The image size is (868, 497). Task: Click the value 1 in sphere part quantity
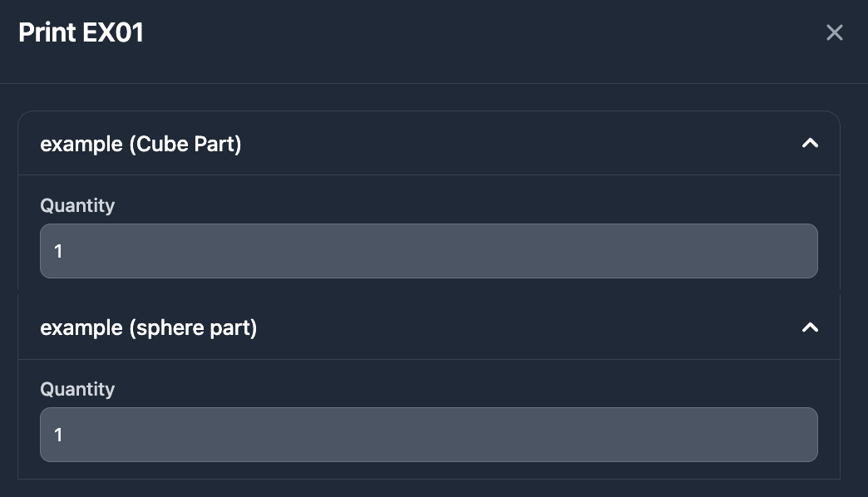pos(58,435)
